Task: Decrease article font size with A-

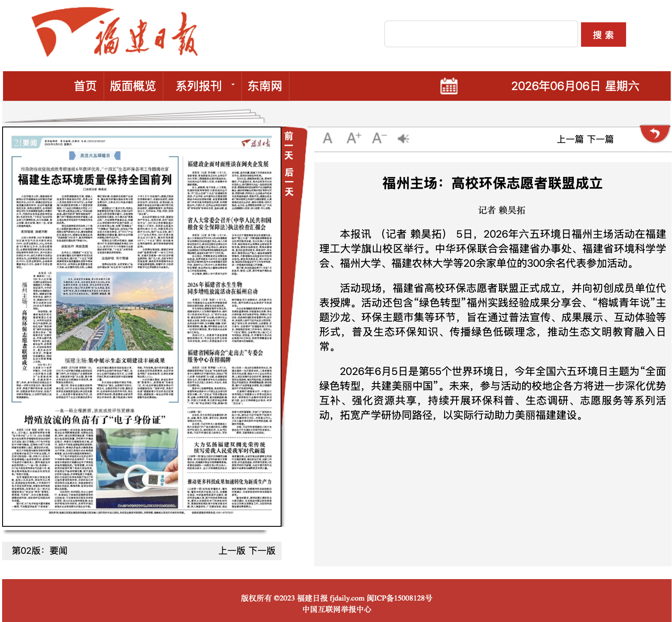Action: click(379, 138)
